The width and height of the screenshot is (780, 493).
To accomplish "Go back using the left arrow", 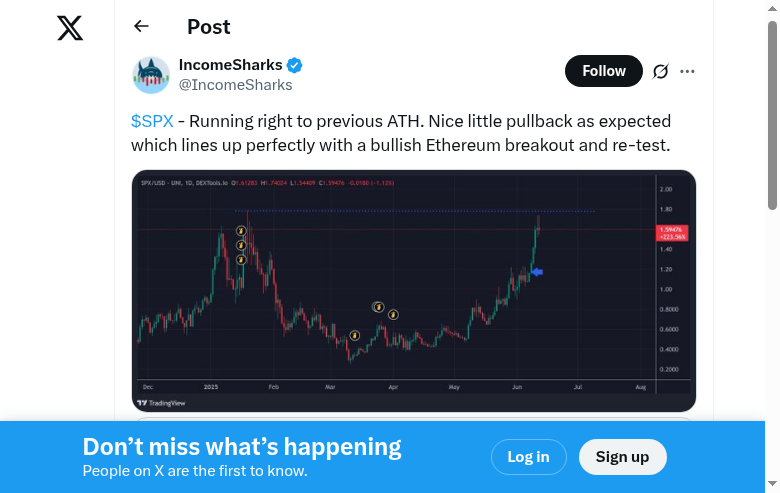I will [141, 27].
